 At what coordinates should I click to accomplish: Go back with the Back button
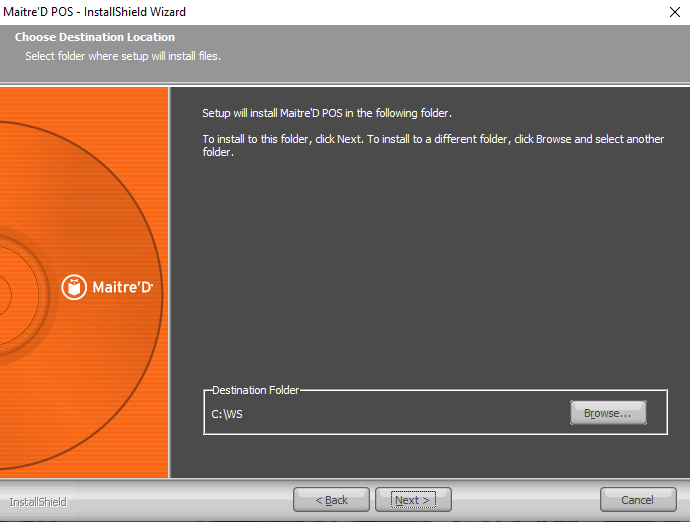(x=331, y=500)
